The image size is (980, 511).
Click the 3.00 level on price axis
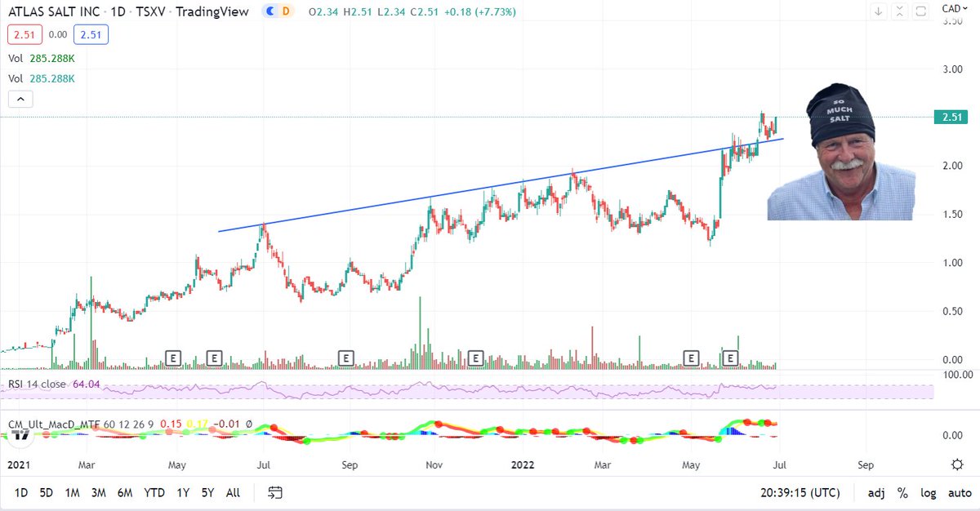(952, 69)
